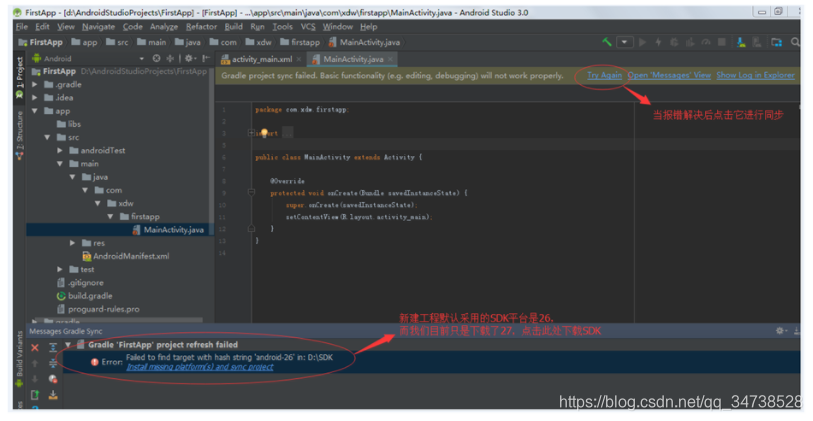Click the Debug app bug icon

[x=674, y=42]
